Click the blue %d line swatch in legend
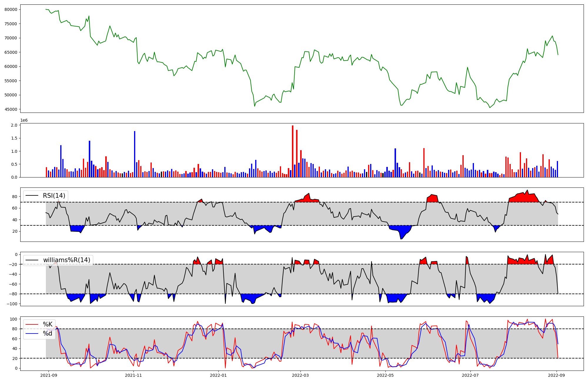588x382 pixels. tap(32, 334)
